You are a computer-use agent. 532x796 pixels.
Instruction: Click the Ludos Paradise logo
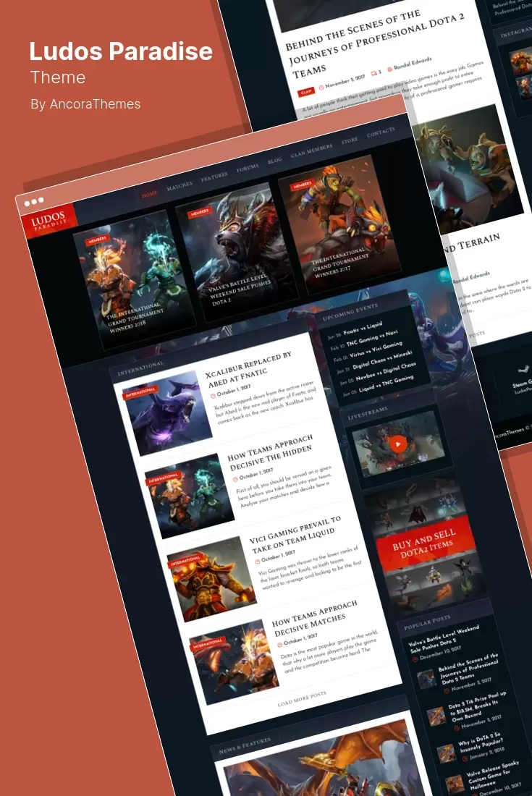48,221
